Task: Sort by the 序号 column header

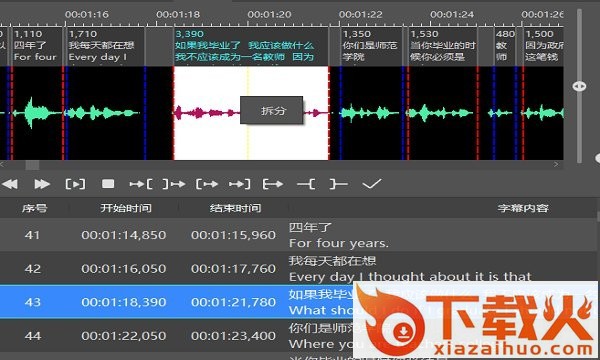Action: [34, 208]
